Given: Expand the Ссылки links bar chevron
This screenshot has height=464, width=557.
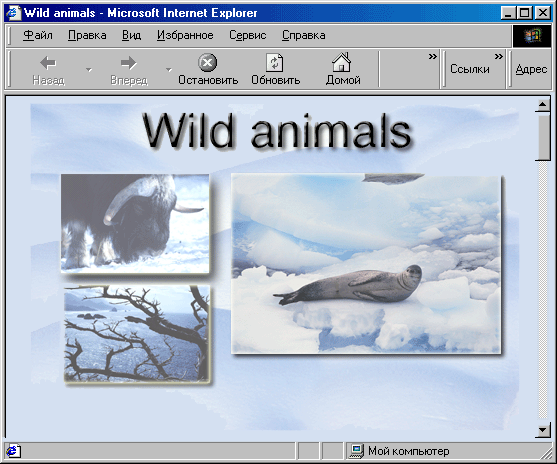Looking at the screenshot, I should (498, 56).
